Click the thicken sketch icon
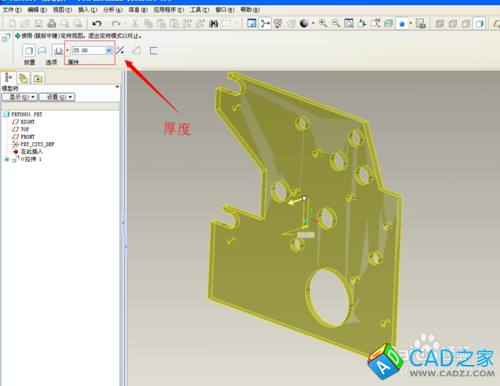500x386 pixels. pos(153,50)
